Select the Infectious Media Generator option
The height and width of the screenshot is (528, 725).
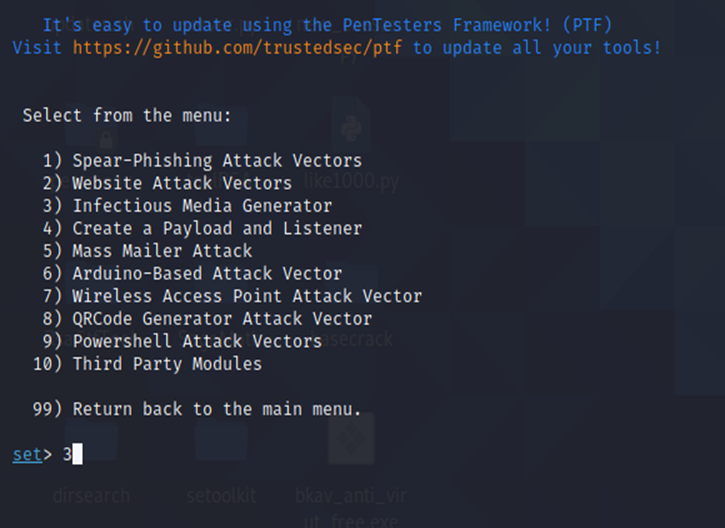click(202, 206)
